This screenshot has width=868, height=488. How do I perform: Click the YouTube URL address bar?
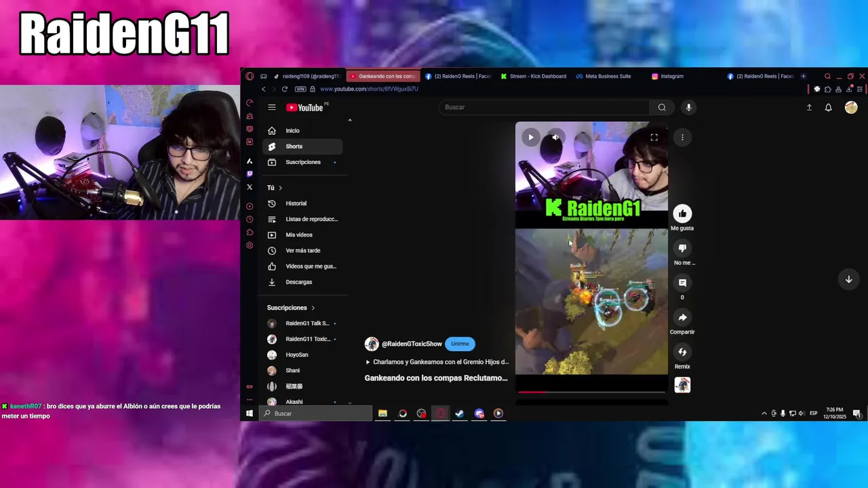click(369, 89)
